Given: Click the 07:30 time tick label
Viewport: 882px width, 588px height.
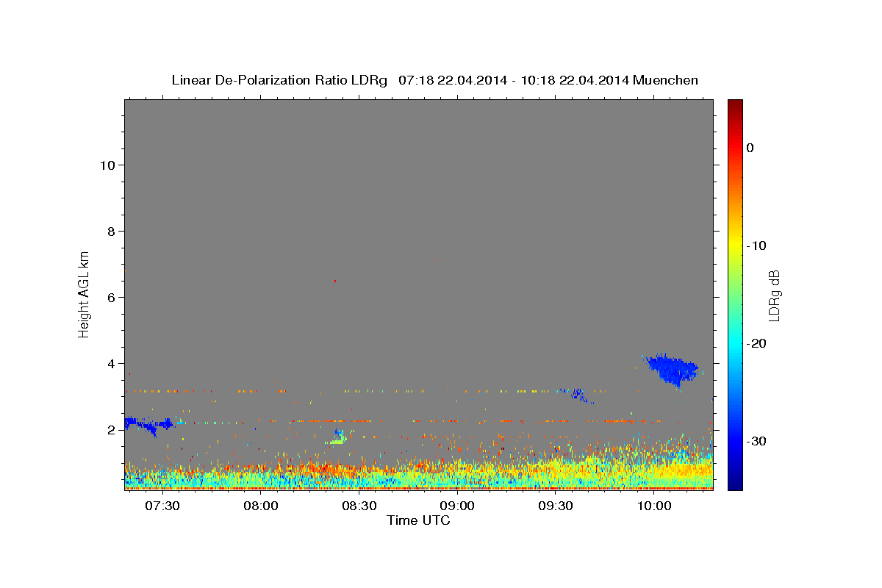Looking at the screenshot, I should [162, 506].
